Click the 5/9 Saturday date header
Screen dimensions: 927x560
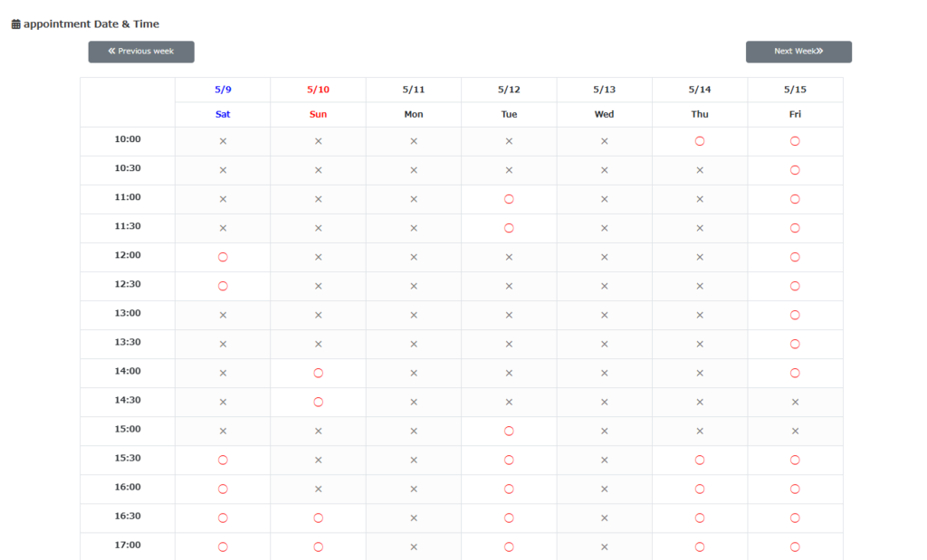tap(223, 90)
